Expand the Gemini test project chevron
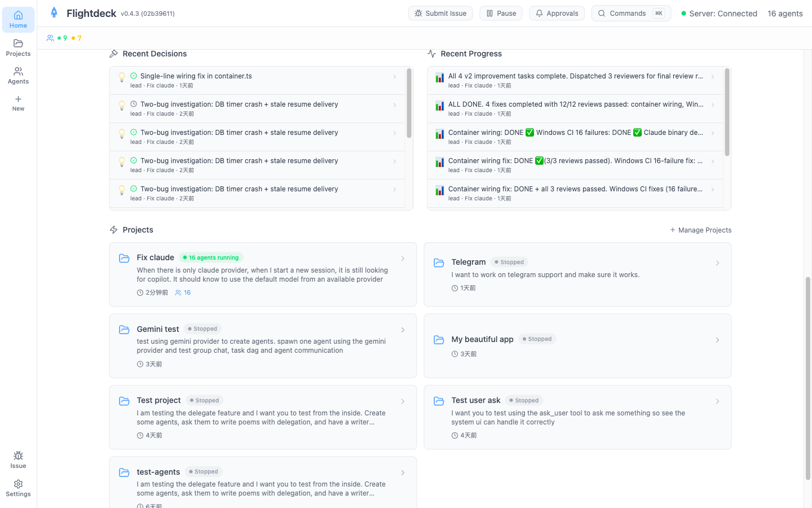Screen dimensions: 812x508 pyautogui.click(x=403, y=330)
